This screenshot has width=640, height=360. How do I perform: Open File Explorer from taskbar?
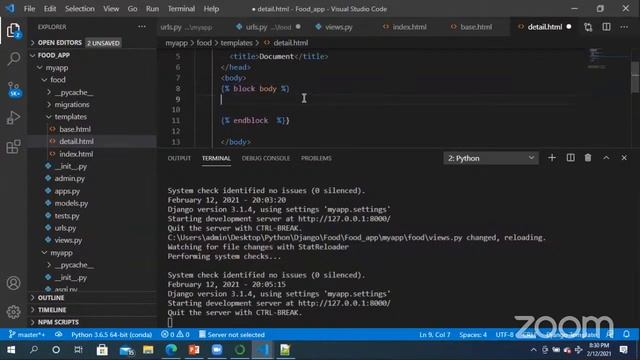click(x=148, y=350)
